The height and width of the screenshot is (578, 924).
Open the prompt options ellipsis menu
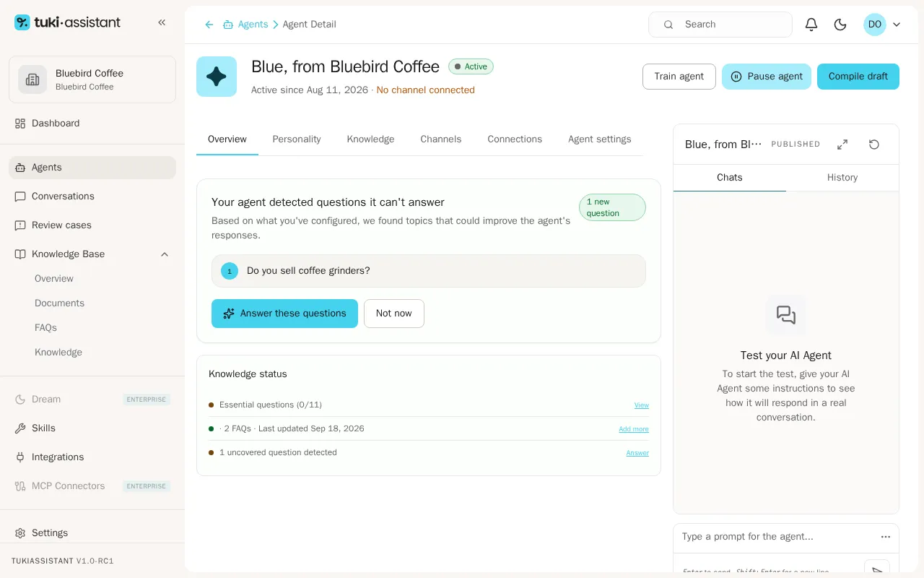[x=886, y=537]
